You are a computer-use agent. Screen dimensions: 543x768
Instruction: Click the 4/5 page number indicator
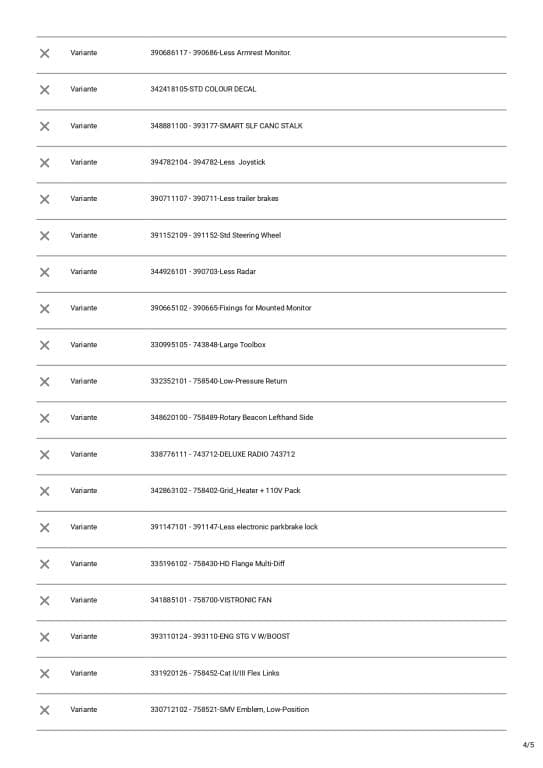point(528,745)
